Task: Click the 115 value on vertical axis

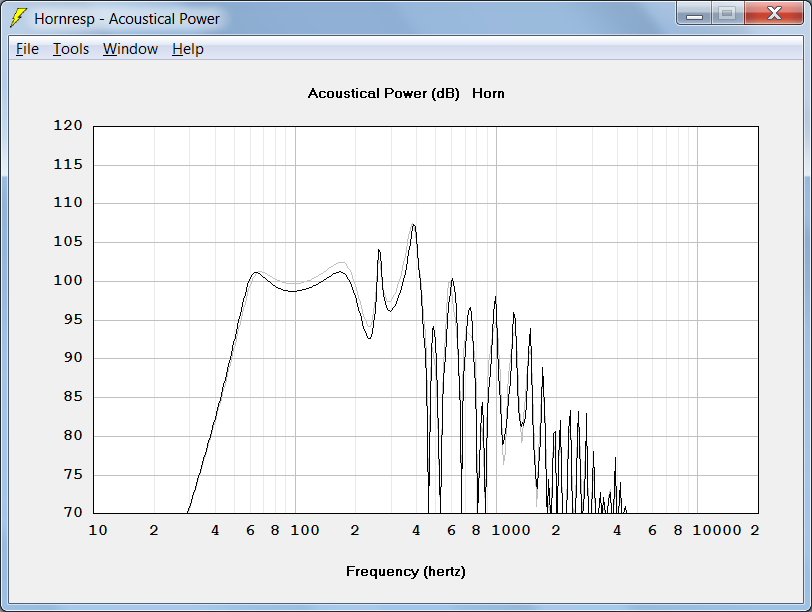Action: click(x=68, y=164)
